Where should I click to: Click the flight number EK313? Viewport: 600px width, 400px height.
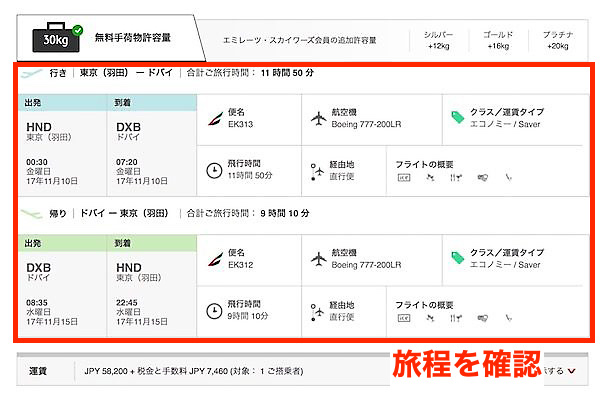coord(240,124)
